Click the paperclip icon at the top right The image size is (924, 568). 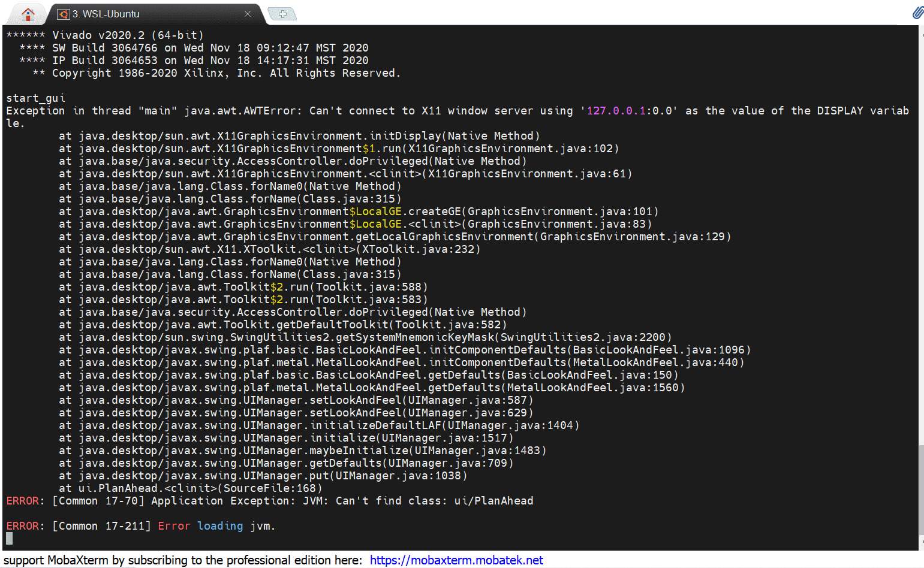(x=917, y=13)
